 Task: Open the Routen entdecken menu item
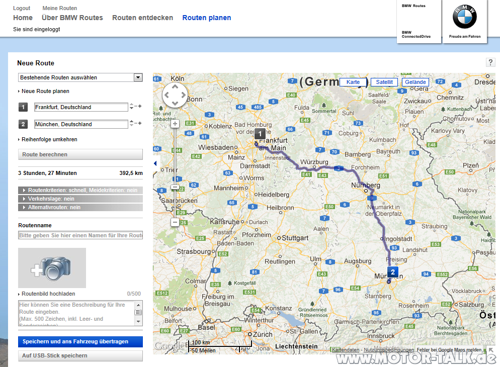coord(143,18)
